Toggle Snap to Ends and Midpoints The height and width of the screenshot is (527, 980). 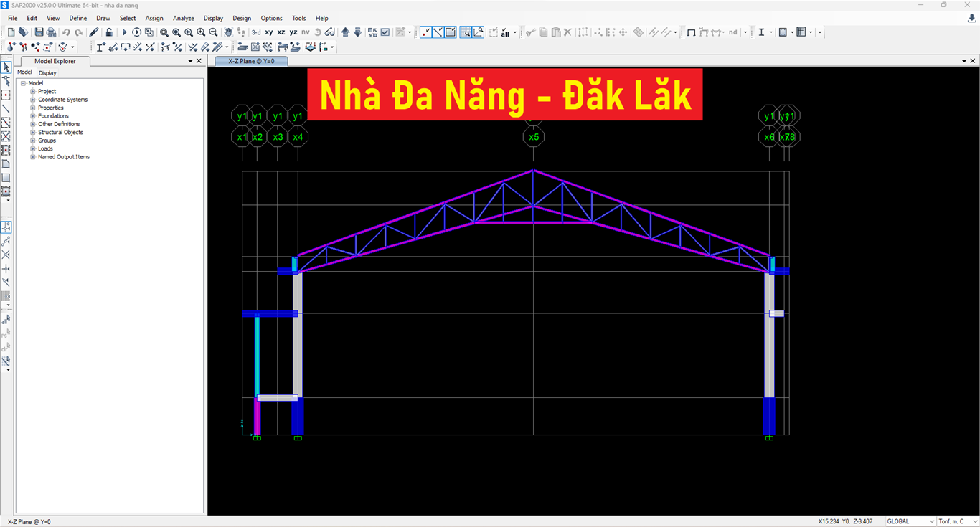pyautogui.click(x=6, y=241)
